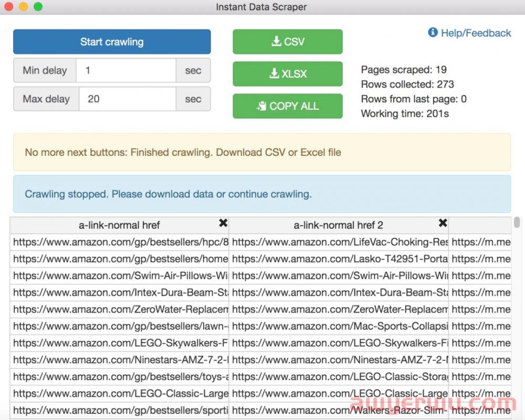Select the bestsellers/toys URL cell
Image resolution: width=525 pixels, height=420 pixels.
120,376
